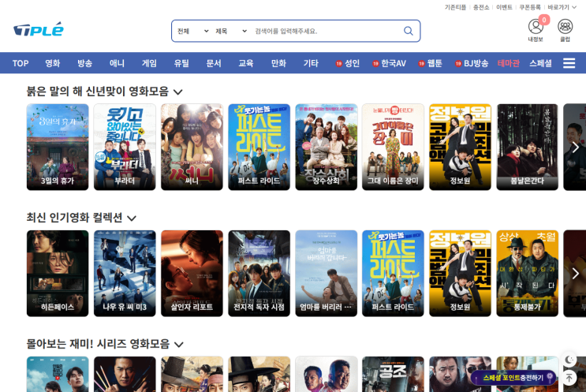
Task: Open 퍼스트 라이드 poster in 신년맞이 row
Action: [x=259, y=147]
